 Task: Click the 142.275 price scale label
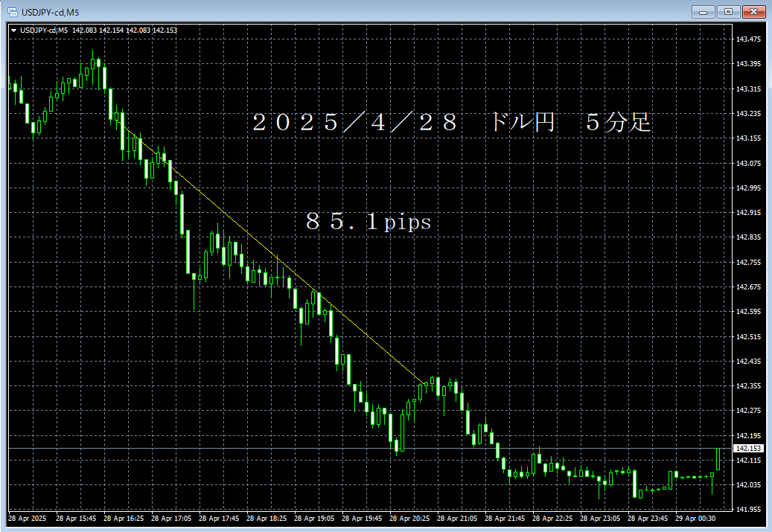point(748,411)
